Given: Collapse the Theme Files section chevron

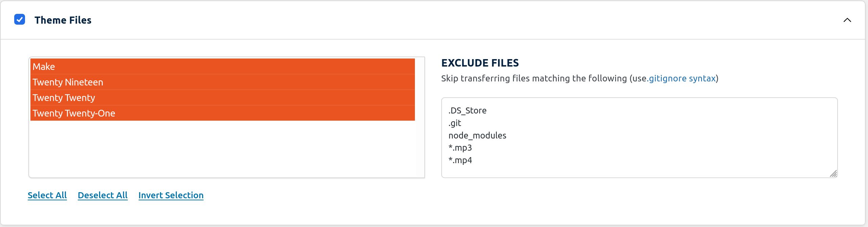Looking at the screenshot, I should 847,20.
